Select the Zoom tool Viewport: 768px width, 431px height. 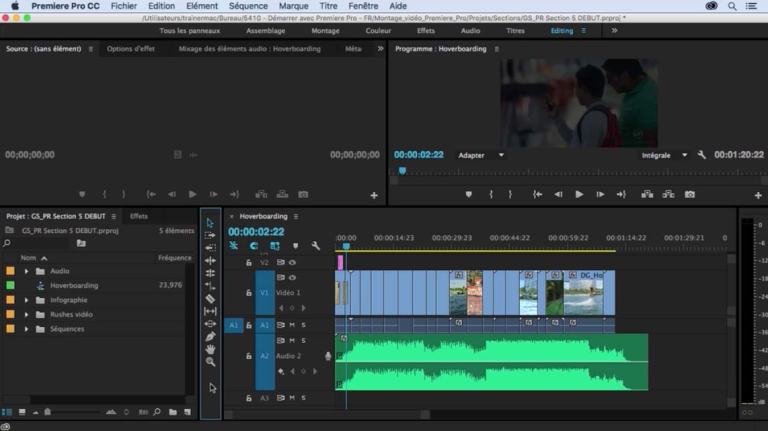point(210,362)
